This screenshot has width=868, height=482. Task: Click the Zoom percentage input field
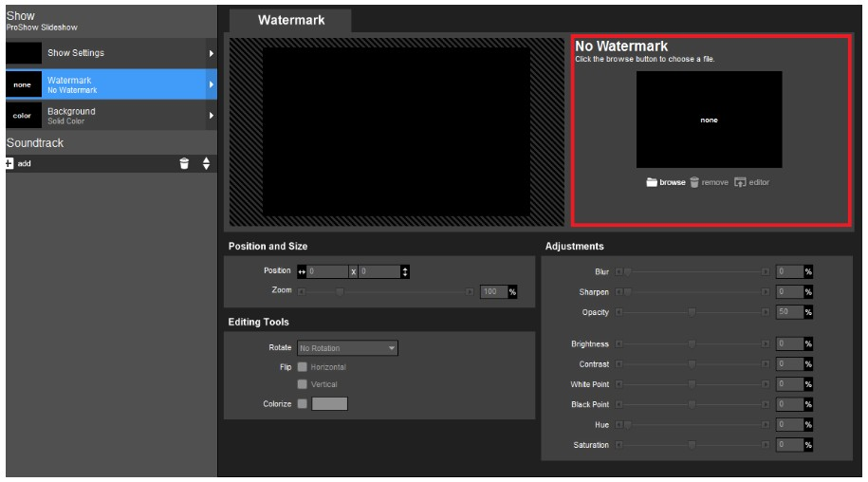492,291
